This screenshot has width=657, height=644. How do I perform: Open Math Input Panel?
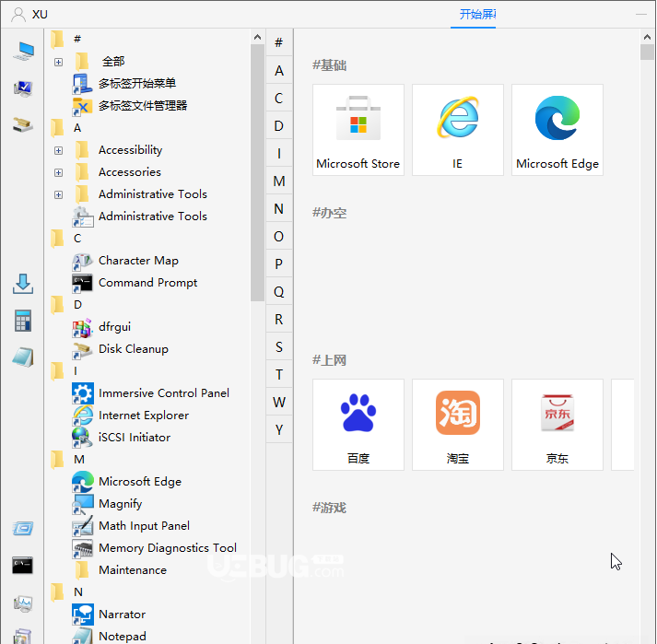[131, 526]
